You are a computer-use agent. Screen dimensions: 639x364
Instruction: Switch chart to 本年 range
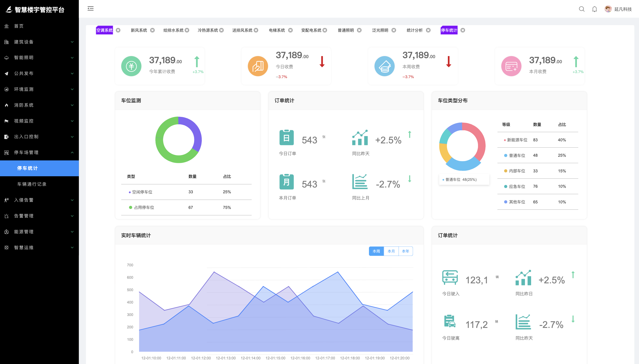click(405, 251)
